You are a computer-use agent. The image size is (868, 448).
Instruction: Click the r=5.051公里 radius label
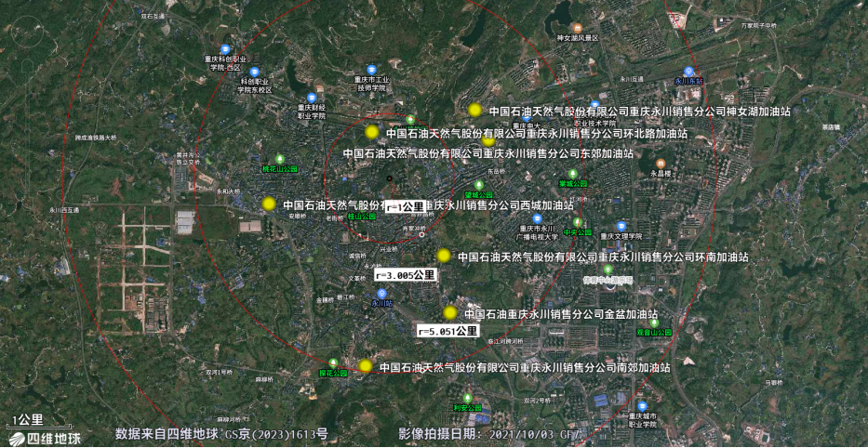tap(448, 330)
